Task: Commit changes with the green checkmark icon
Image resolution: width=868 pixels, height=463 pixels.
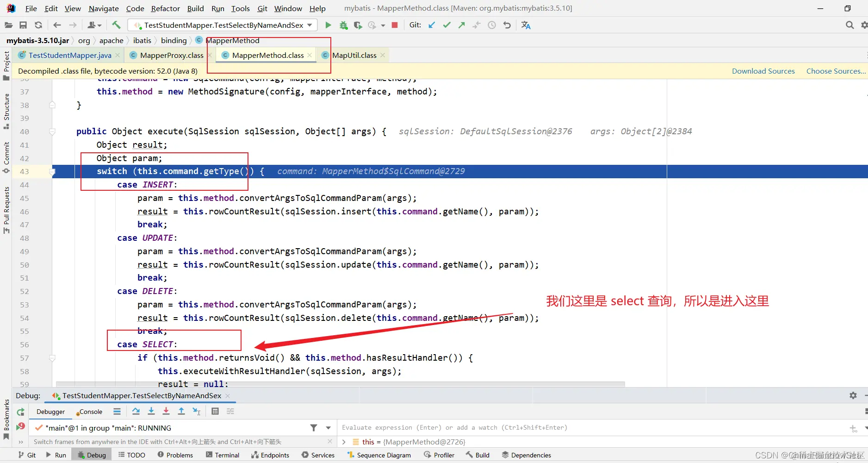Action: point(446,25)
